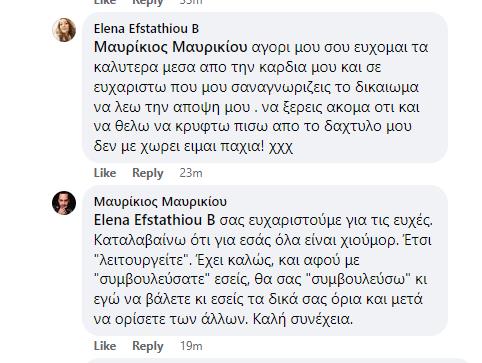Screen dimensions: 482x363
Task: Click bold Μαυρίκιος Μαυρικίου mention in Elena's comment
Action: [171, 47]
